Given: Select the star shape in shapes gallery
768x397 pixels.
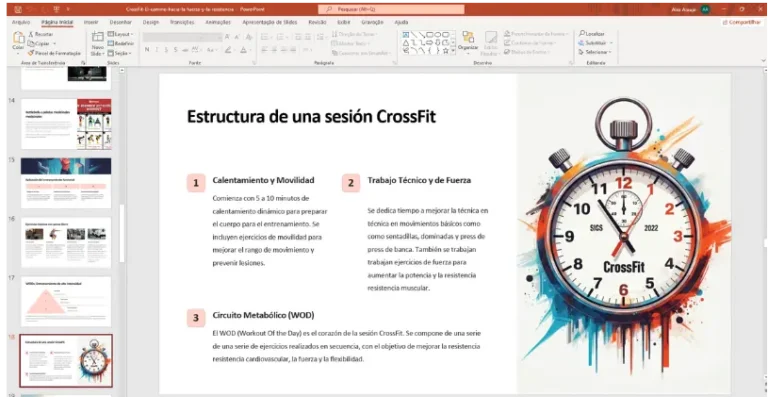Looking at the screenshot, I should [446, 50].
